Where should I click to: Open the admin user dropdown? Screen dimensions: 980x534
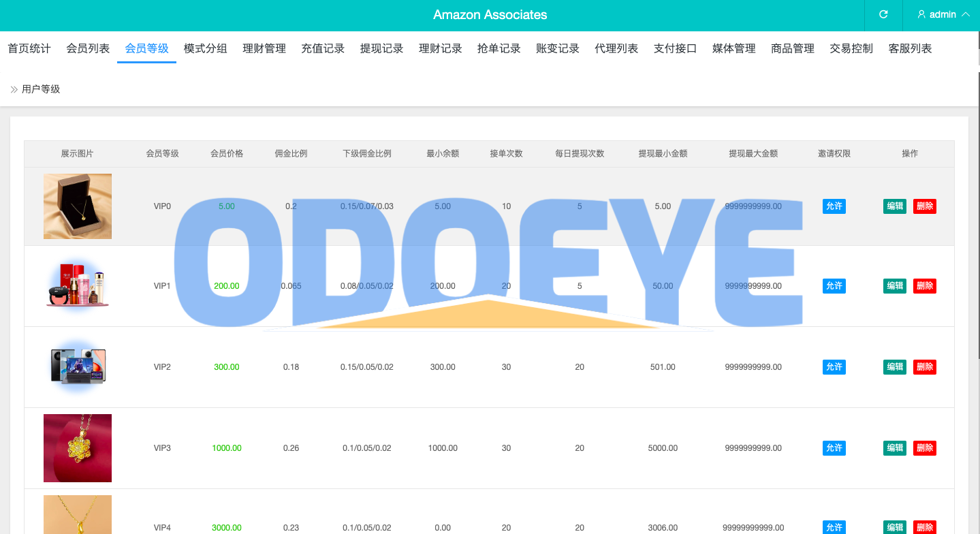pyautogui.click(x=943, y=14)
